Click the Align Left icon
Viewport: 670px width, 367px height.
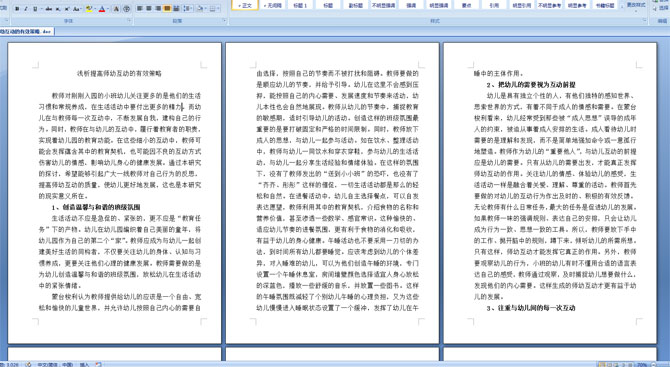tap(139, 9)
